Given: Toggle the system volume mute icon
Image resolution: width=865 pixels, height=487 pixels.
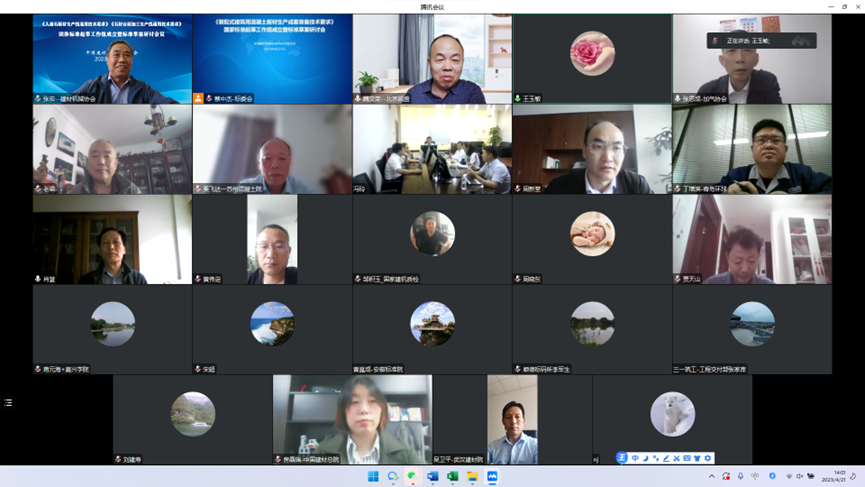Looking at the screenshot, I should (x=800, y=477).
